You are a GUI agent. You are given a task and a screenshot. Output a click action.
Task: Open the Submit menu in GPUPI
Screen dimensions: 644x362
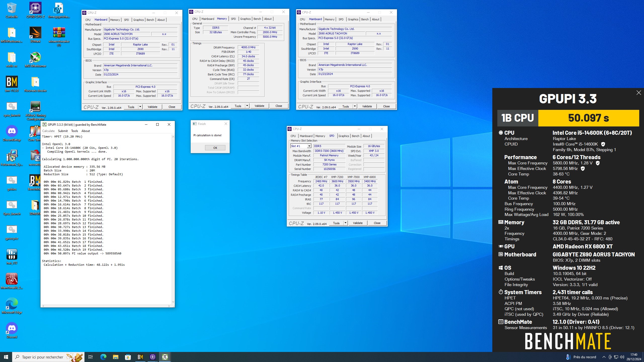point(63,131)
